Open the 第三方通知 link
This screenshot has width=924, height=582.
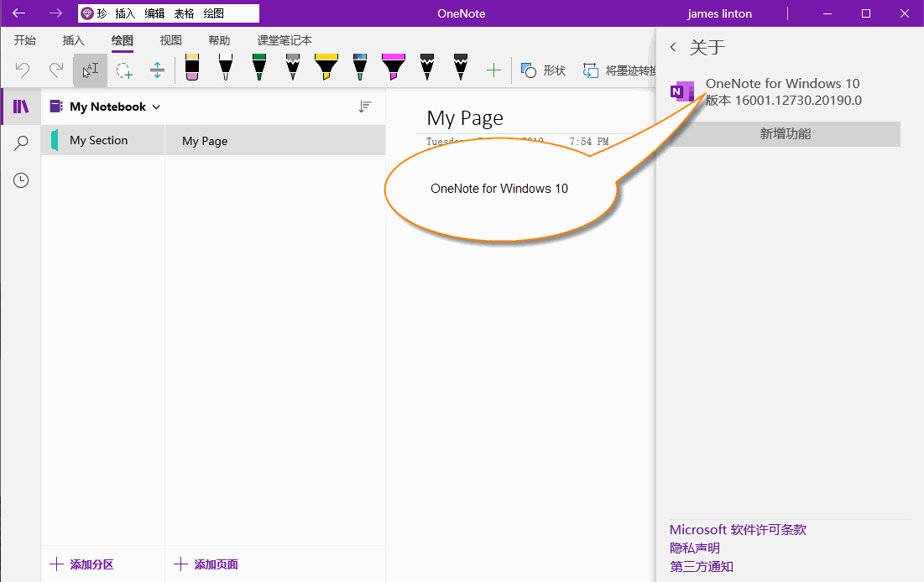coord(702,567)
